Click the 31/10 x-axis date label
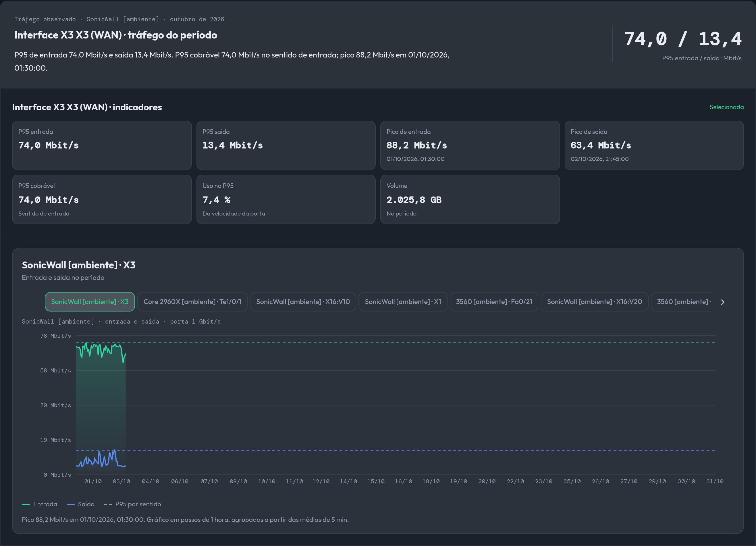Screen dimensions: 756x546 (x=715, y=481)
